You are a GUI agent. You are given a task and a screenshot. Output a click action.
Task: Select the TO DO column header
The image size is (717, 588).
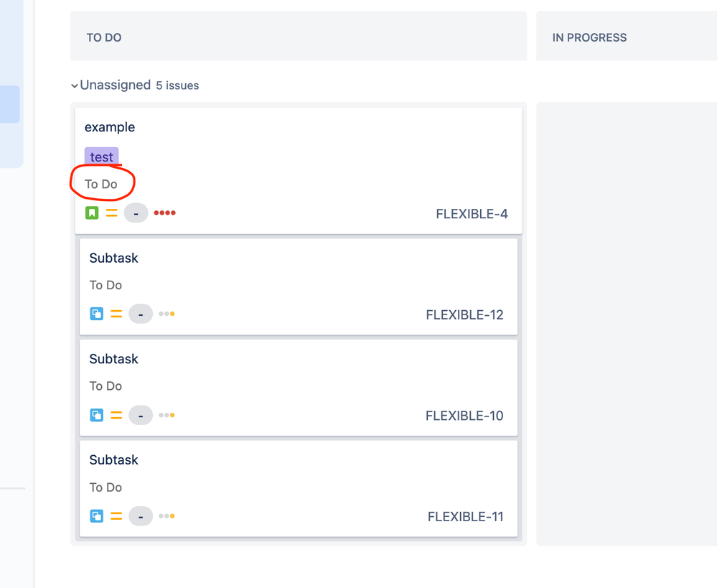(103, 37)
